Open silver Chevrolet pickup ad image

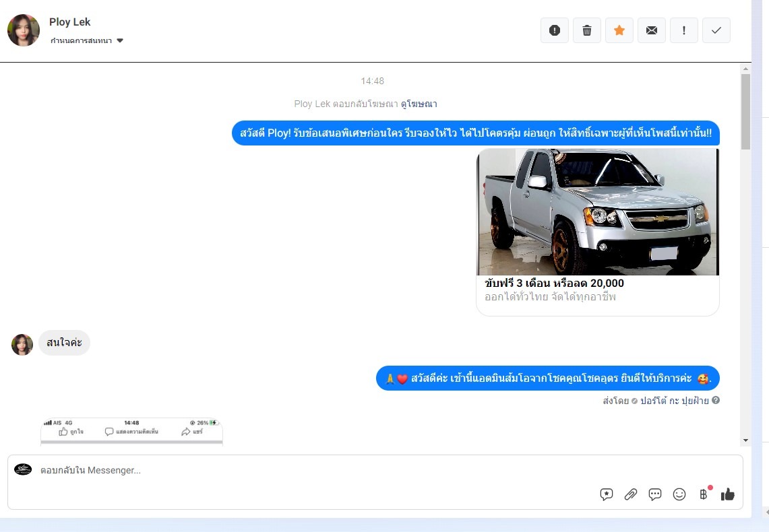(598, 211)
